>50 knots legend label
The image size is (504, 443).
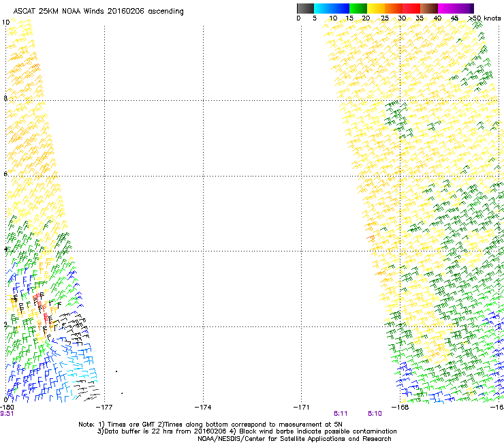[x=484, y=18]
